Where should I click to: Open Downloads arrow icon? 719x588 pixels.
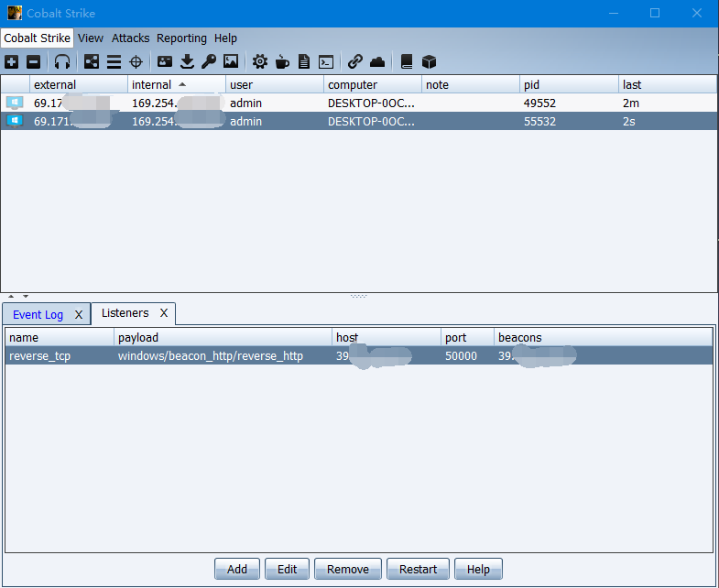(187, 61)
